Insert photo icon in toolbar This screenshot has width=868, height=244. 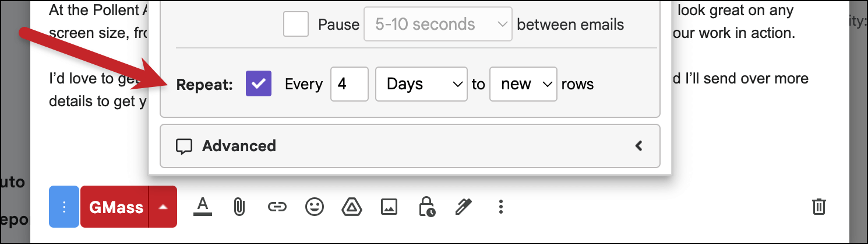(389, 207)
